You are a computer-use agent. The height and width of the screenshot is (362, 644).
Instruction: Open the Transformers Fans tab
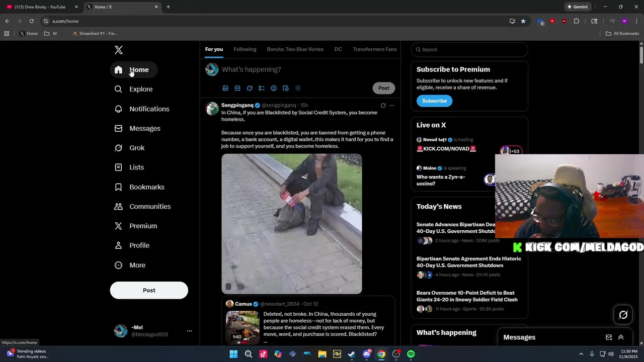(x=375, y=49)
